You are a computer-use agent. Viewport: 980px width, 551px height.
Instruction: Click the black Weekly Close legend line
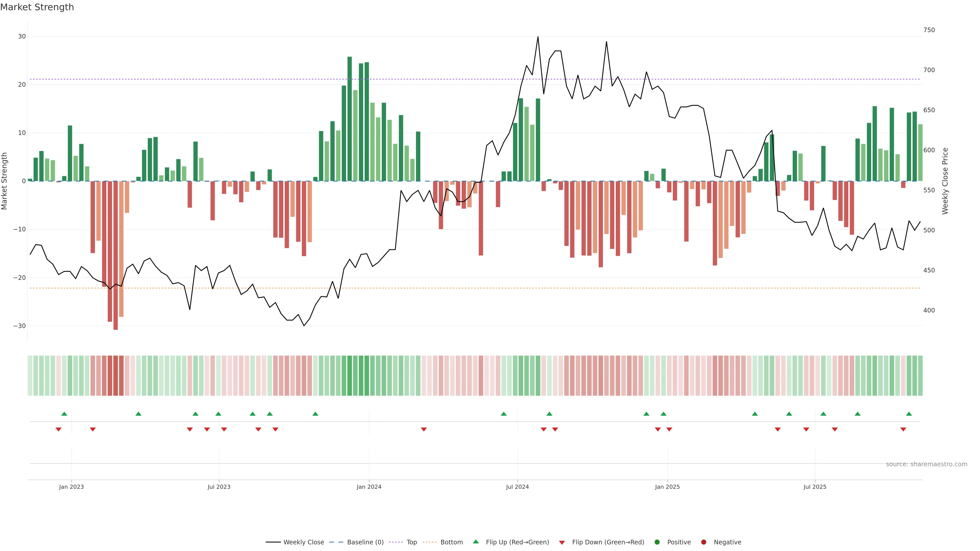[x=273, y=542]
